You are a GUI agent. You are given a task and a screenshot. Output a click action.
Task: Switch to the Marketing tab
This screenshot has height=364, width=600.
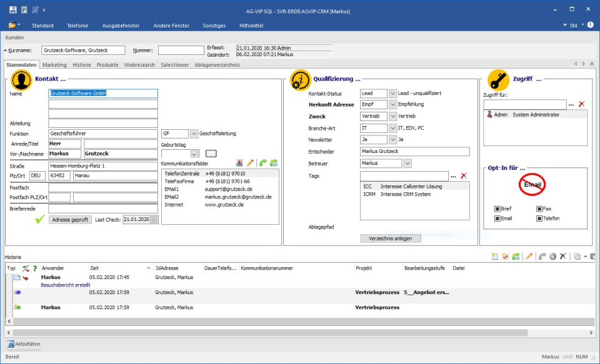coord(54,64)
